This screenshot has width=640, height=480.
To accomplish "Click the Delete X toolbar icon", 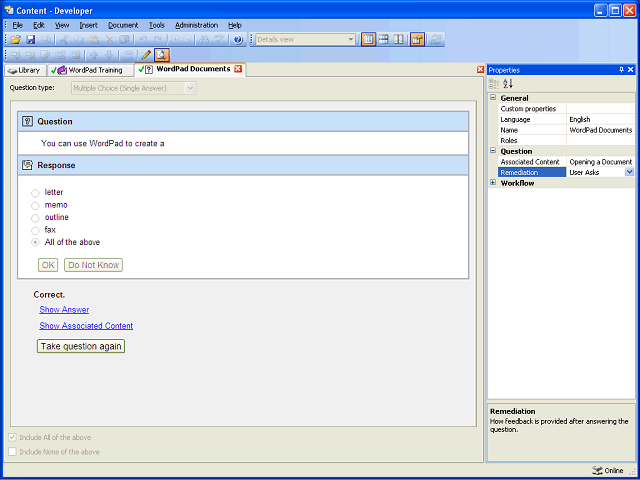I will coord(109,40).
